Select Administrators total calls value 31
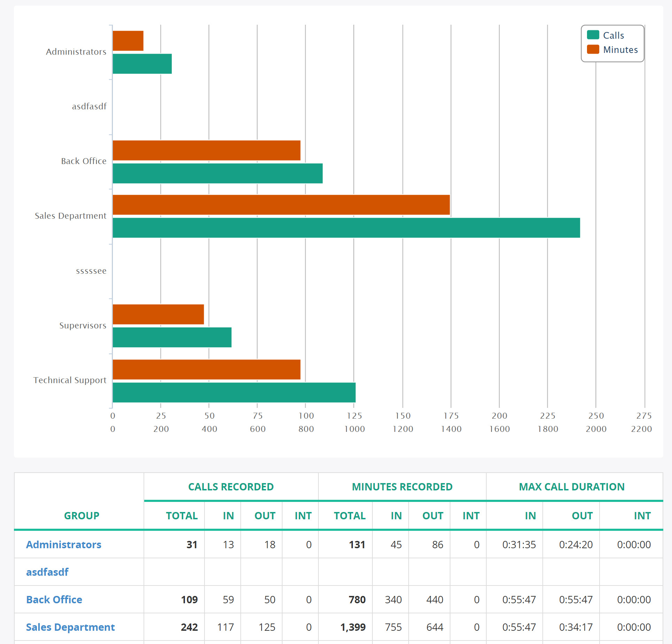 tap(192, 544)
